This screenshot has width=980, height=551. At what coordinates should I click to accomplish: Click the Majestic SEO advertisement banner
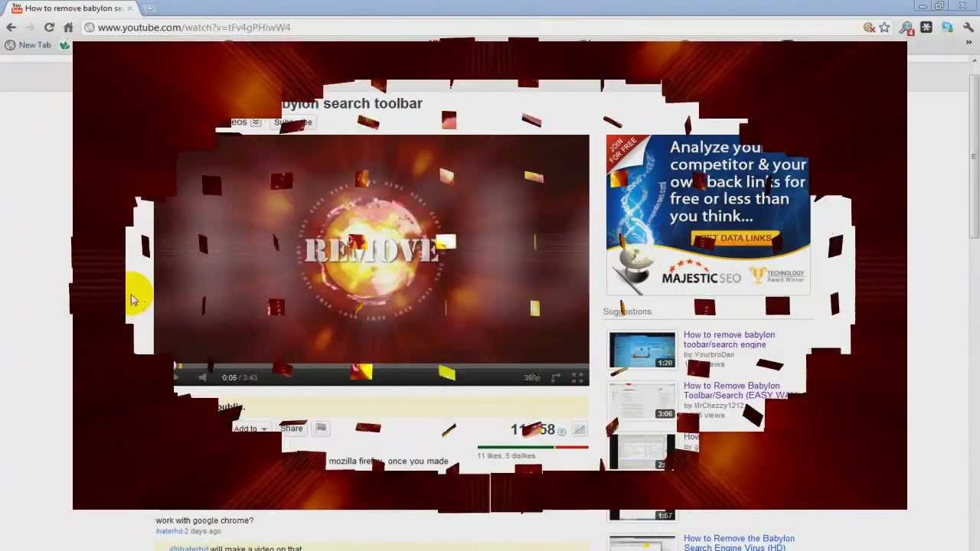click(708, 215)
